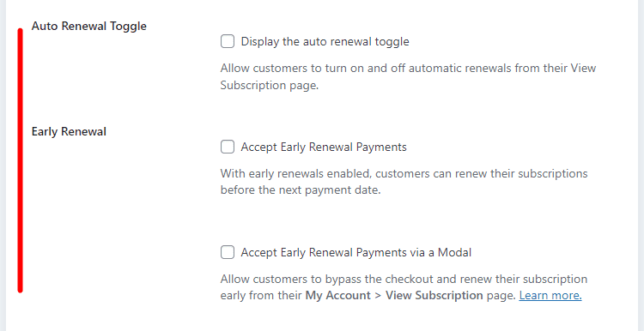The height and width of the screenshot is (331, 644).
Task: Select the Early Renewal section heading
Action: tap(69, 132)
